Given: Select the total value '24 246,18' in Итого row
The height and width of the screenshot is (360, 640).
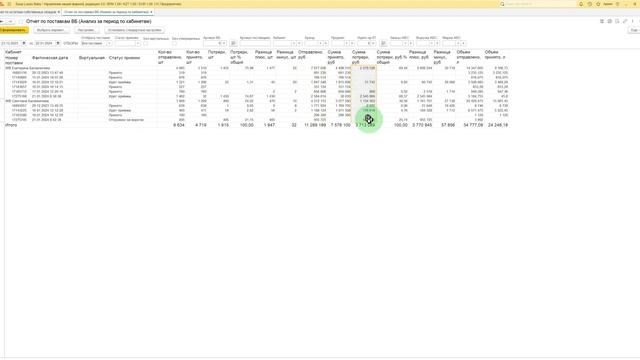Looking at the screenshot, I should [x=498, y=125].
